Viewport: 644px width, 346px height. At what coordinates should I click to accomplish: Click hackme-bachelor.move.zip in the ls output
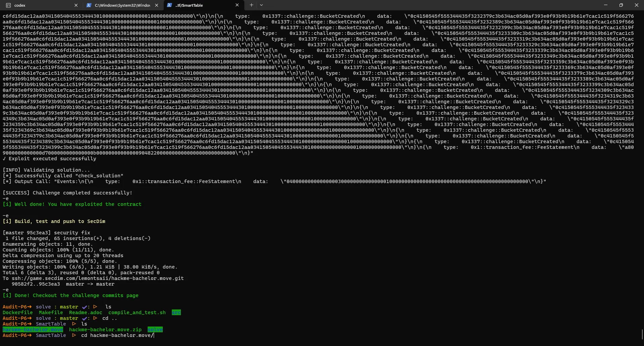[x=105, y=330]
